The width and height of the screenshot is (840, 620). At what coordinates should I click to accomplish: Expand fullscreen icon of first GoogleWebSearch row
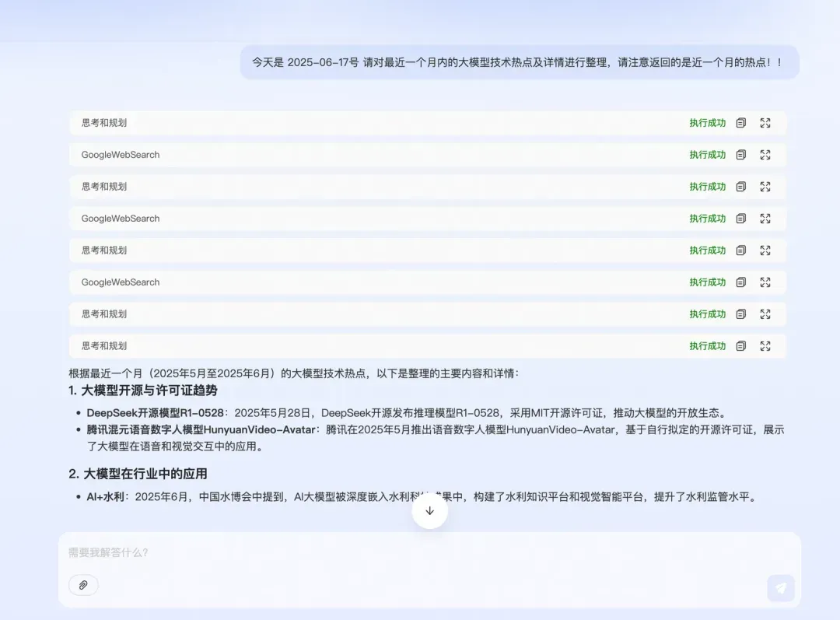765,155
